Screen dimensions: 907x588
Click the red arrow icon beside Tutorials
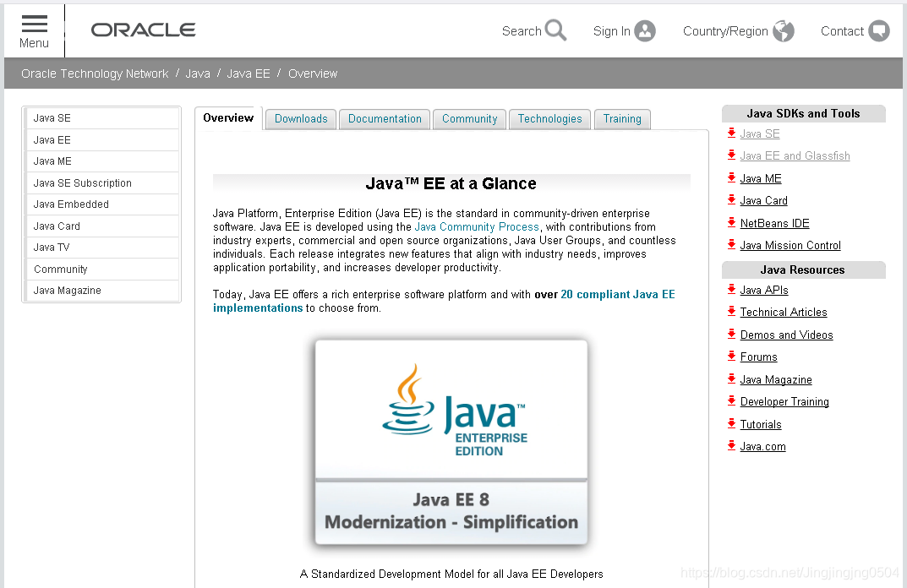click(732, 424)
